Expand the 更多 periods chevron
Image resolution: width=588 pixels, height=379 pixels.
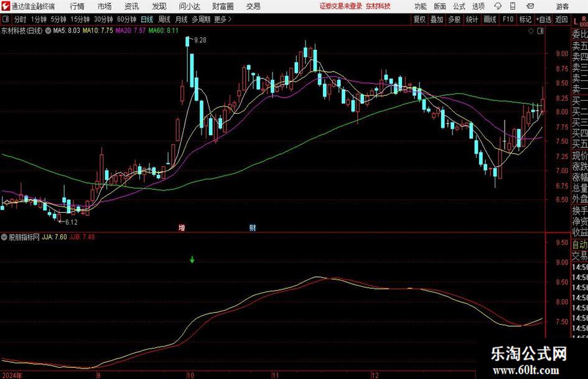pos(230,19)
